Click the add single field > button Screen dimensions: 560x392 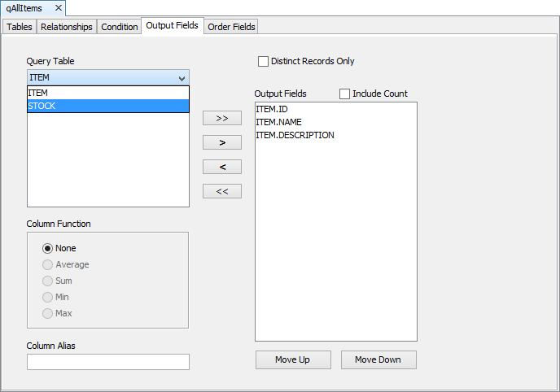click(x=222, y=142)
